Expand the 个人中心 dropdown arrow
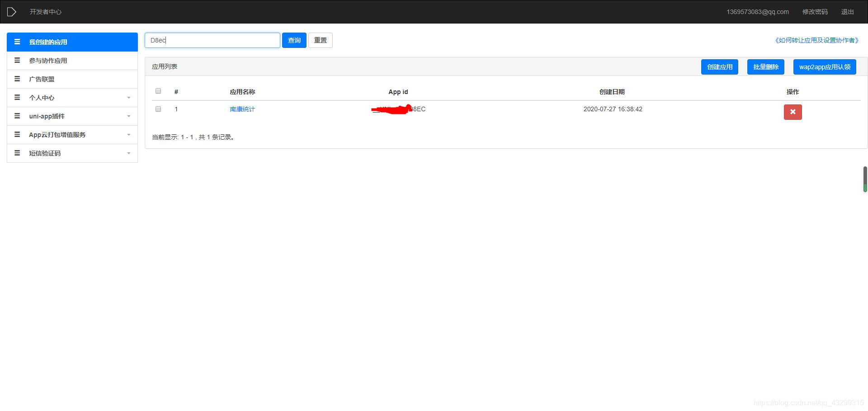868x411 pixels. tap(129, 98)
